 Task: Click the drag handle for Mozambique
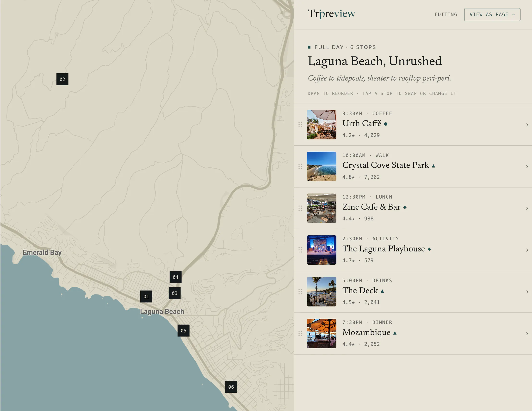click(x=300, y=334)
